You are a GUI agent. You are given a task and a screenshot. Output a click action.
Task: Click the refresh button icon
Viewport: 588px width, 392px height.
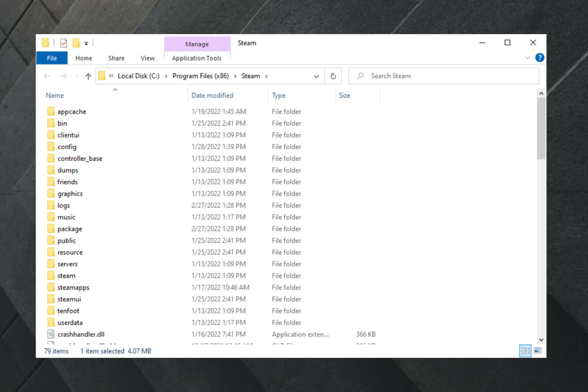click(x=334, y=76)
